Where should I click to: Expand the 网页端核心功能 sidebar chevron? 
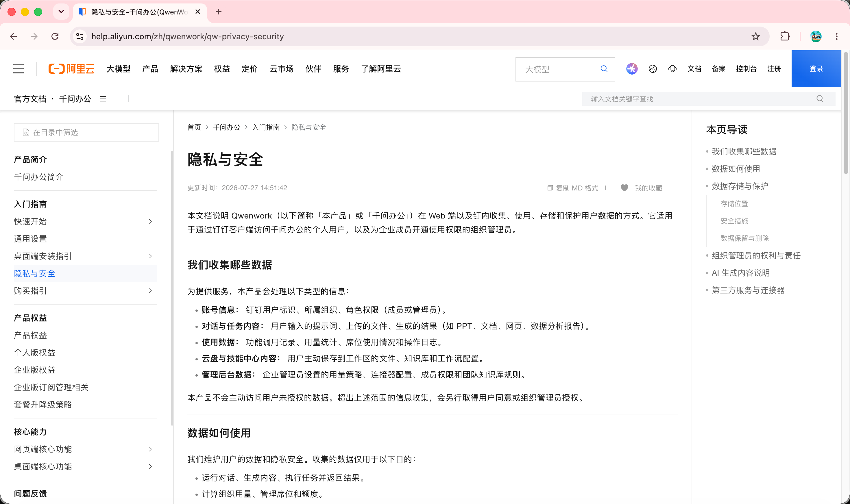point(151,449)
